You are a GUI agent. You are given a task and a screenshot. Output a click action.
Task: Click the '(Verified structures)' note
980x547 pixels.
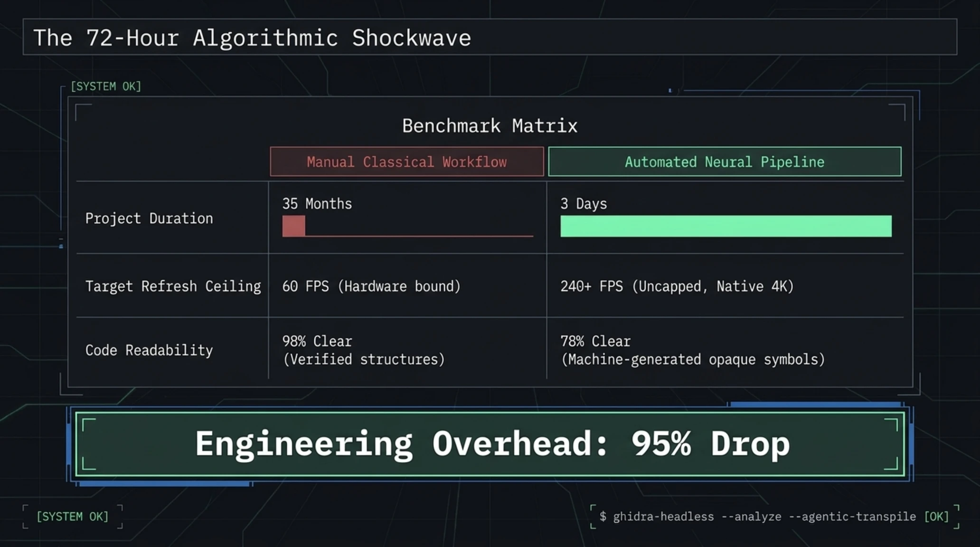pos(364,359)
